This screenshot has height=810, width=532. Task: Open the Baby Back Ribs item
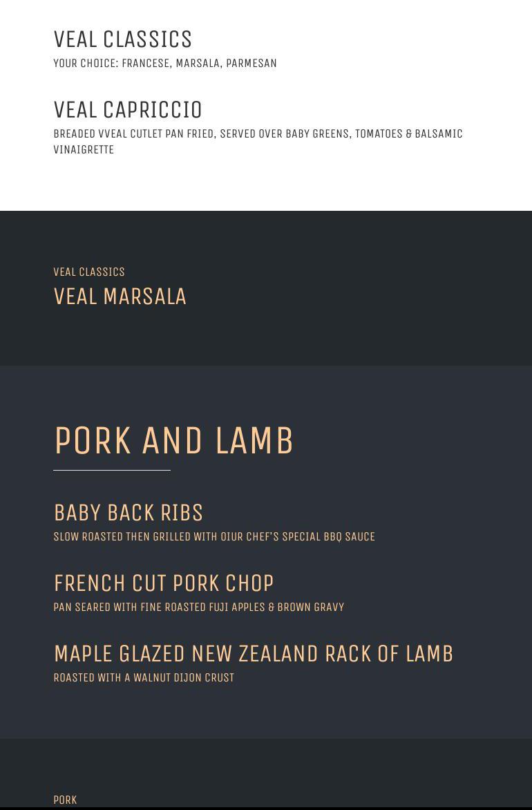(x=129, y=513)
